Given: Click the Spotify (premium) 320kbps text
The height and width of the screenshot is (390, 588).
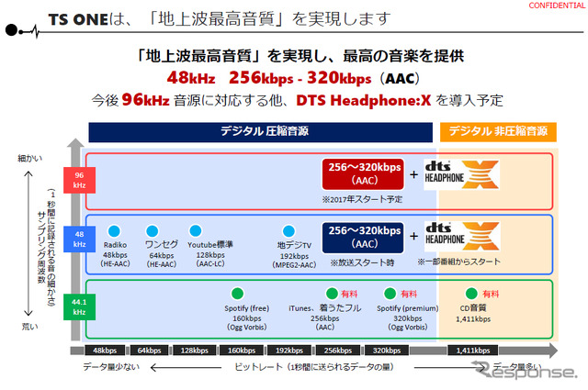Looking at the screenshot, I should (408, 318).
